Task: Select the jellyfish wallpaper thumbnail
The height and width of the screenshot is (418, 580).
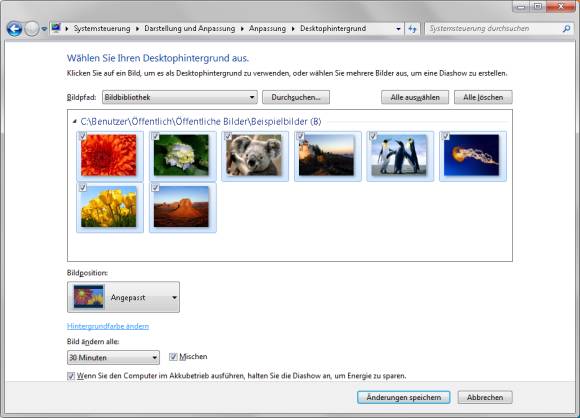Action: (472, 155)
